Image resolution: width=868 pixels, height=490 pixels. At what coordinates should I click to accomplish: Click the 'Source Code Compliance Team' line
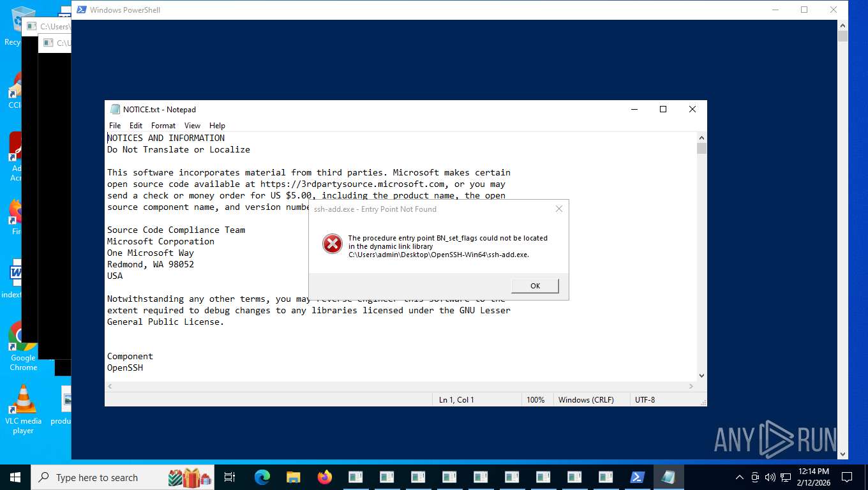pyautogui.click(x=176, y=230)
